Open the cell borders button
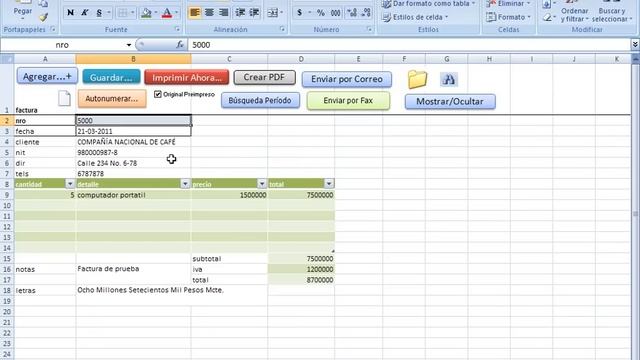The height and width of the screenshot is (360, 640). [122, 13]
